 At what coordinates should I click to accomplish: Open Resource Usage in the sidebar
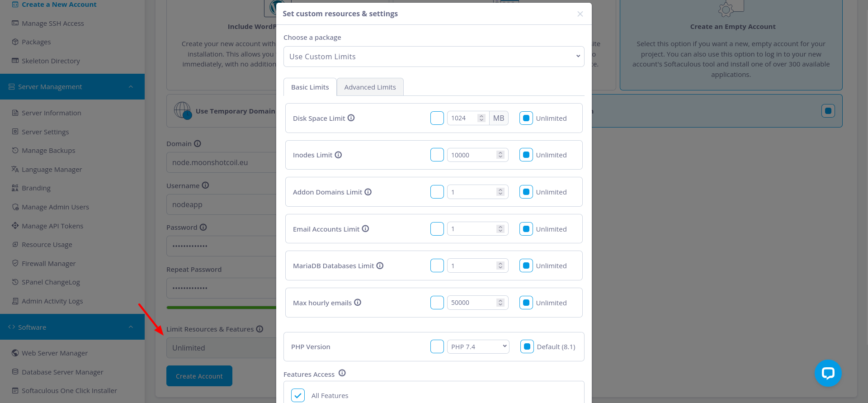coord(47,244)
